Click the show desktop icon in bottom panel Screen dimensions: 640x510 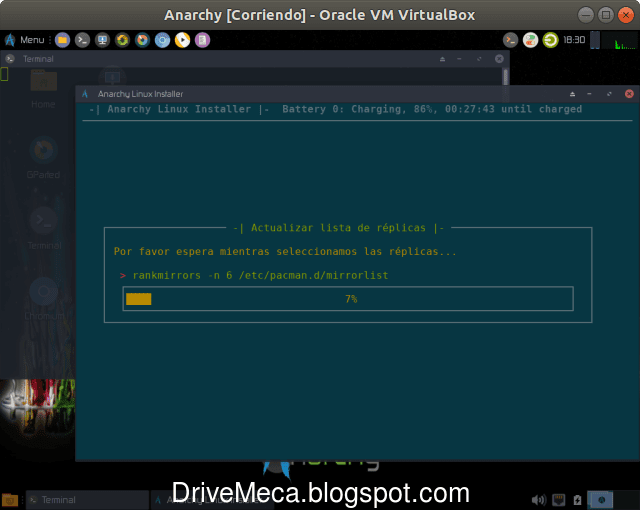(10, 500)
